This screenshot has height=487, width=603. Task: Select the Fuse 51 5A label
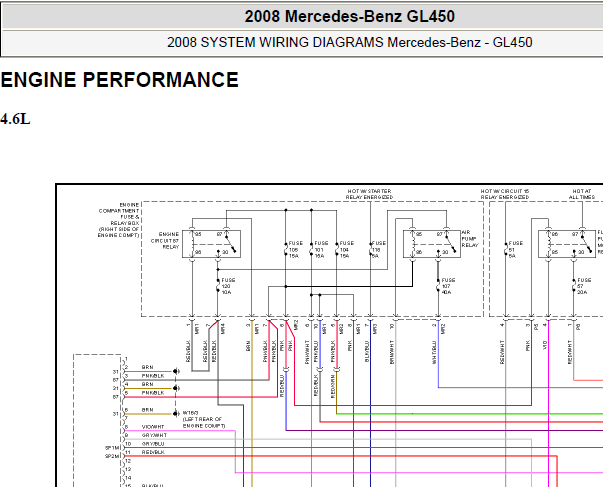[x=516, y=250]
